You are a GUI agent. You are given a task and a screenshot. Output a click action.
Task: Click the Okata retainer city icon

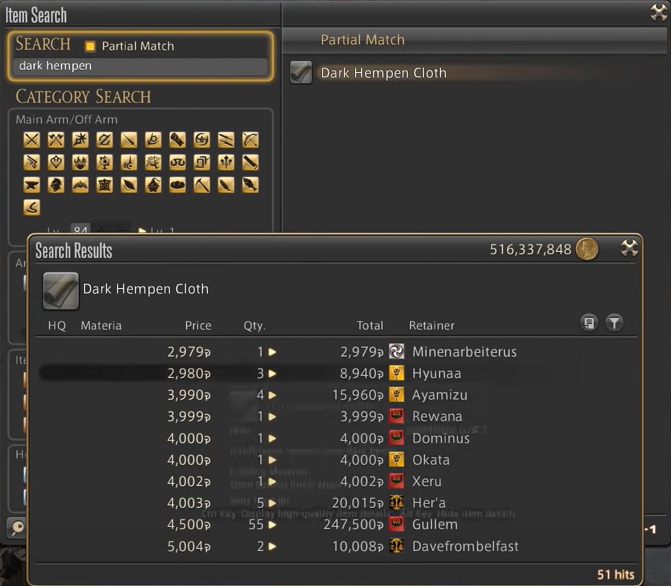pyautogui.click(x=396, y=460)
